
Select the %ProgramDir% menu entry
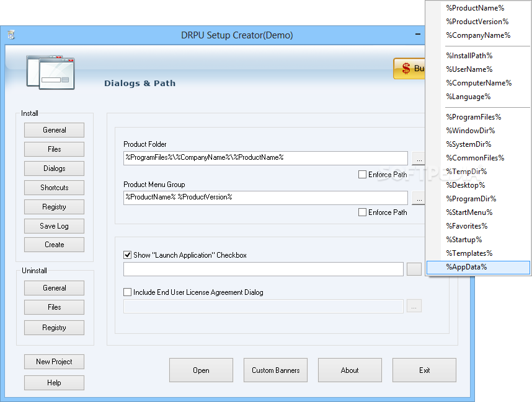479,199
